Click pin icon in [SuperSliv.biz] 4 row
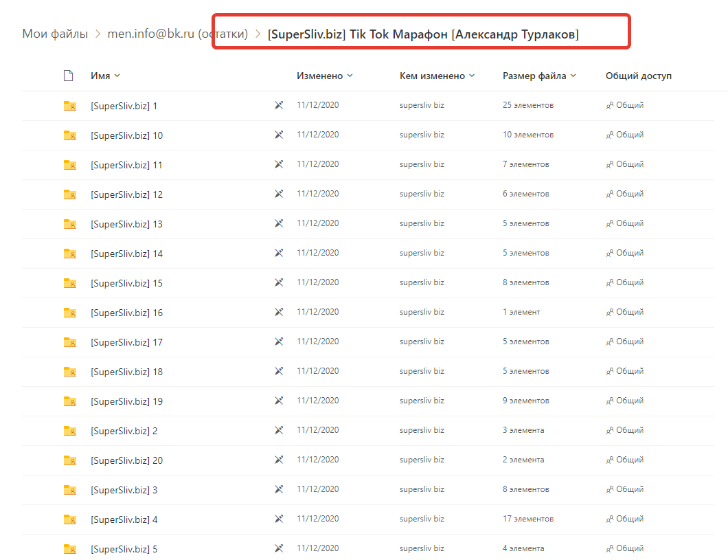The width and height of the screenshot is (728, 560). [x=279, y=519]
